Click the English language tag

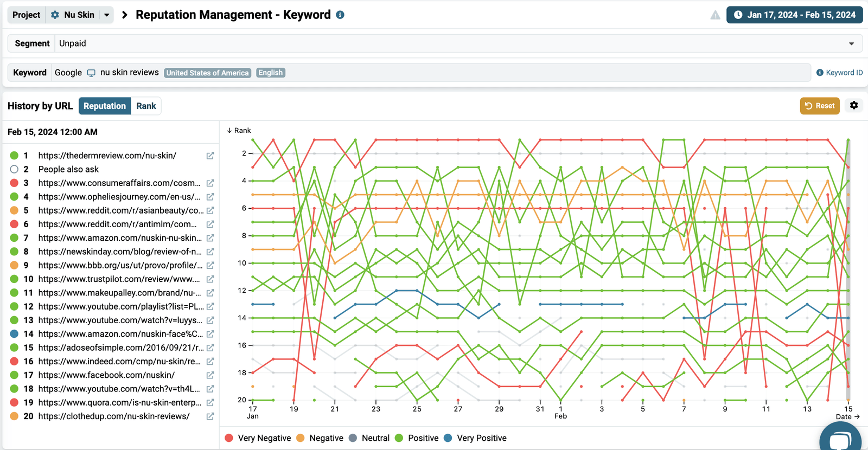pyautogui.click(x=271, y=73)
